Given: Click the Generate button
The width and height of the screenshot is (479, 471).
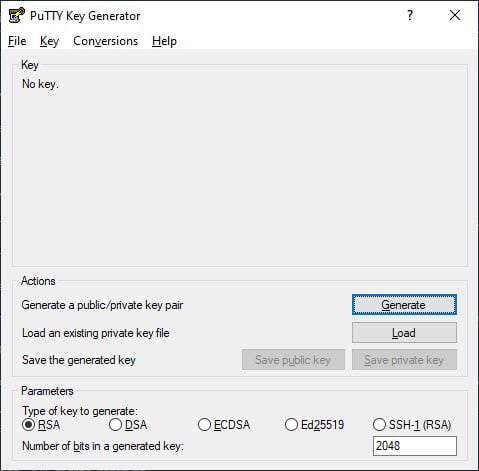Looking at the screenshot, I should click(404, 305).
